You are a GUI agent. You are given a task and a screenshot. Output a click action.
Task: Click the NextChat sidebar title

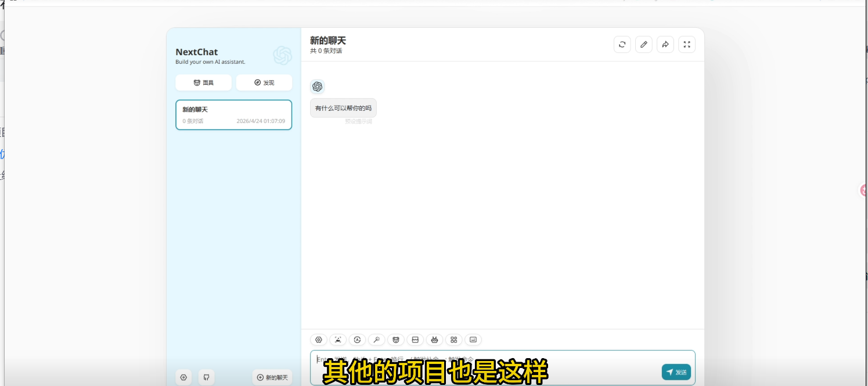coord(197,52)
